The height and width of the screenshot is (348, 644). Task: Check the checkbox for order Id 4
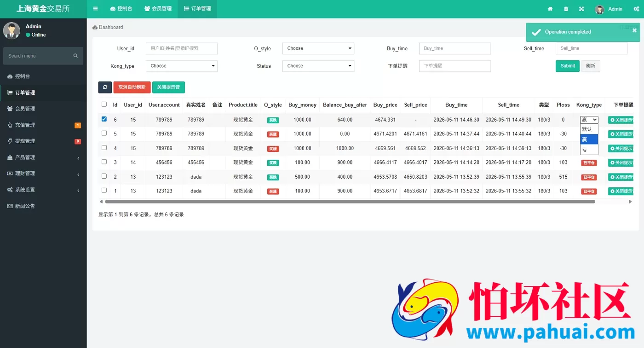(104, 148)
